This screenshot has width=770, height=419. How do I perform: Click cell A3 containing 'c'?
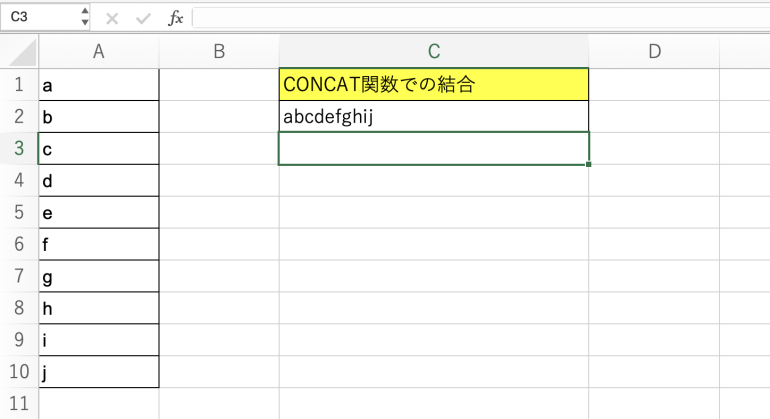pyautogui.click(x=99, y=148)
